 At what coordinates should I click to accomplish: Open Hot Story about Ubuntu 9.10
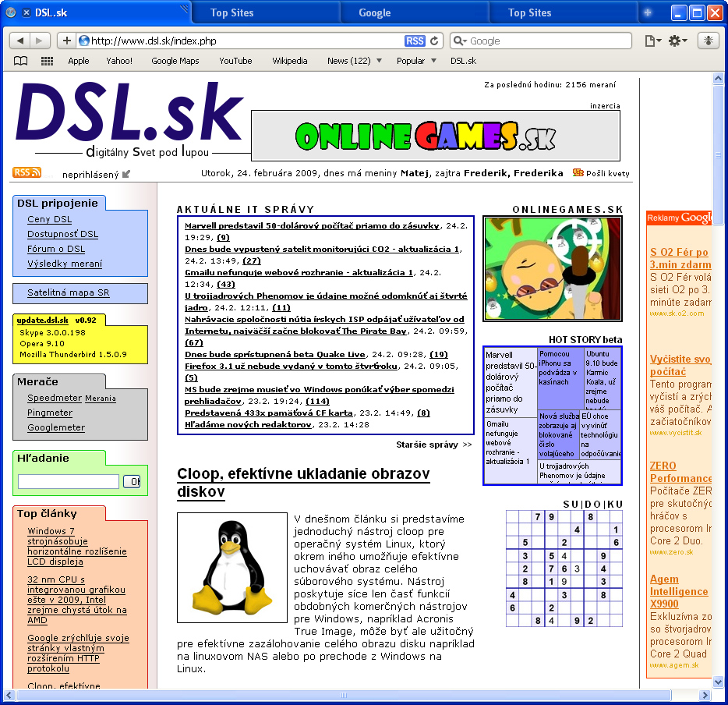click(x=602, y=377)
